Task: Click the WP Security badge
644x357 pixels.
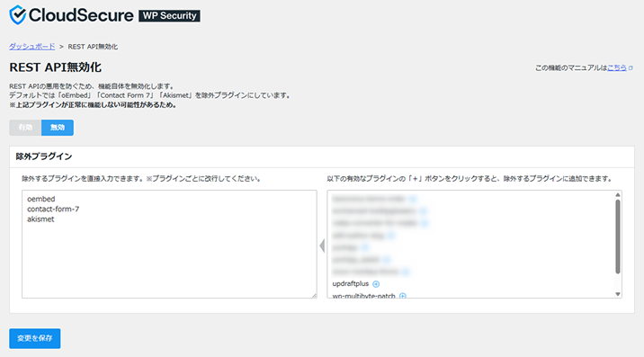Action: [169, 15]
